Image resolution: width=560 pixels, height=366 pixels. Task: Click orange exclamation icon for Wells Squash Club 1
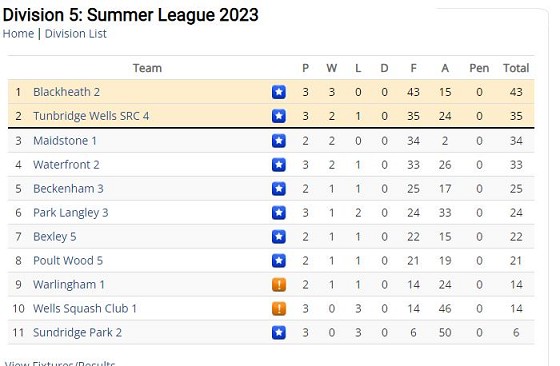point(279,309)
